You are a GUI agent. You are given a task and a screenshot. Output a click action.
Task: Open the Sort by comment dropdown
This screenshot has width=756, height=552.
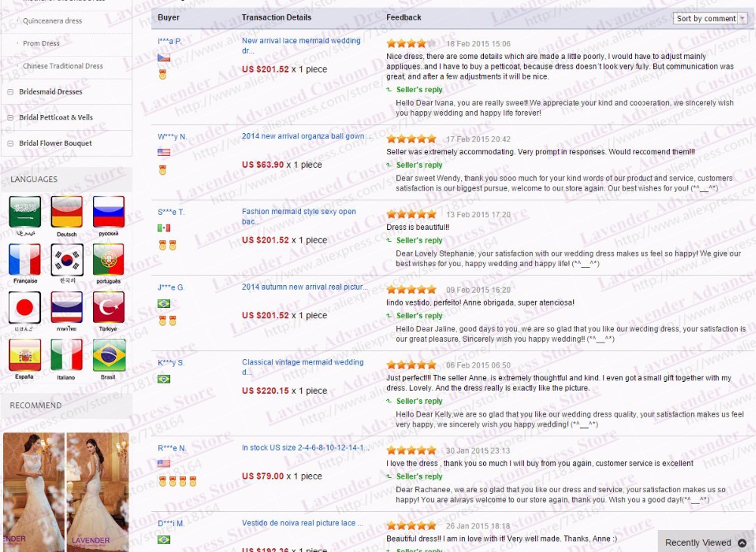click(710, 18)
